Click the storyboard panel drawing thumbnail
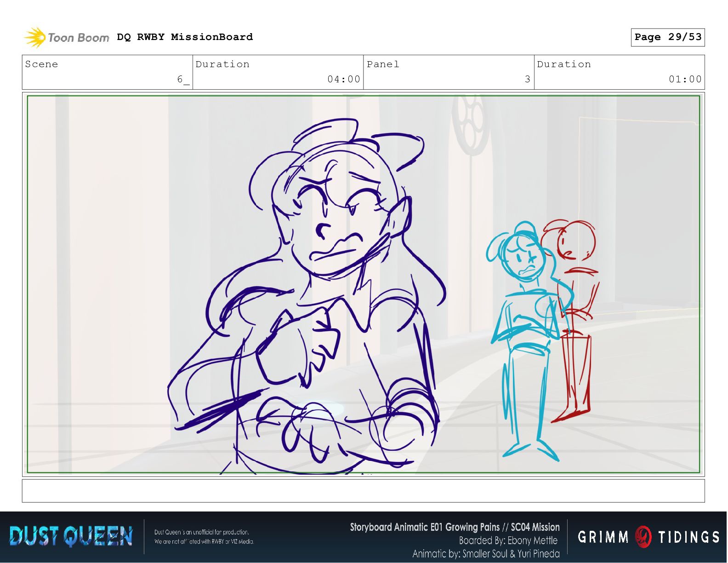This screenshot has height=563, width=728. [364, 284]
